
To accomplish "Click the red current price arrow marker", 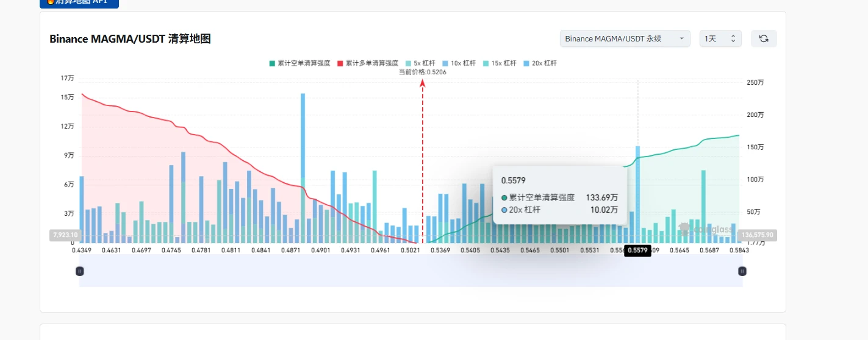I will (x=422, y=83).
